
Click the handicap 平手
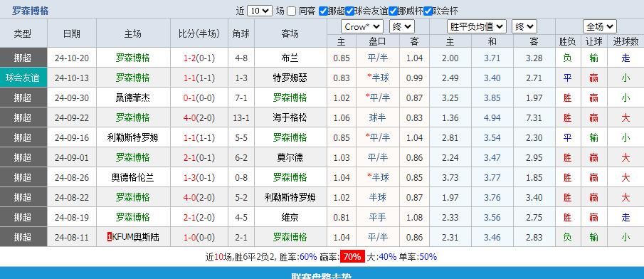pyautogui.click(x=377, y=217)
